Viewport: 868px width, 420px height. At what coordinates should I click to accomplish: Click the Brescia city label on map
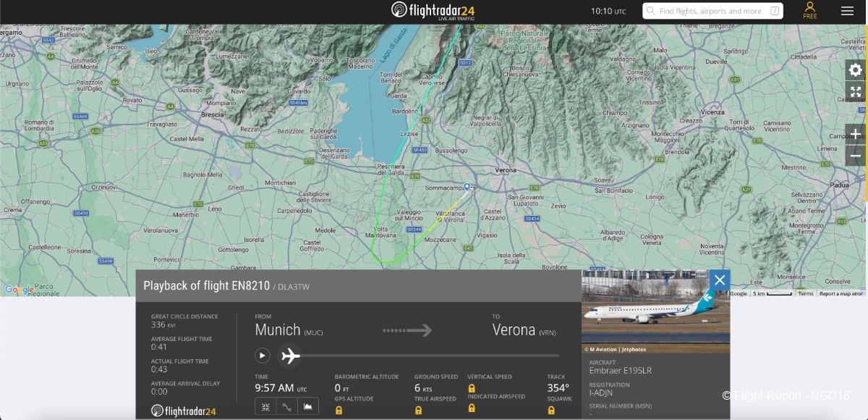213,114
